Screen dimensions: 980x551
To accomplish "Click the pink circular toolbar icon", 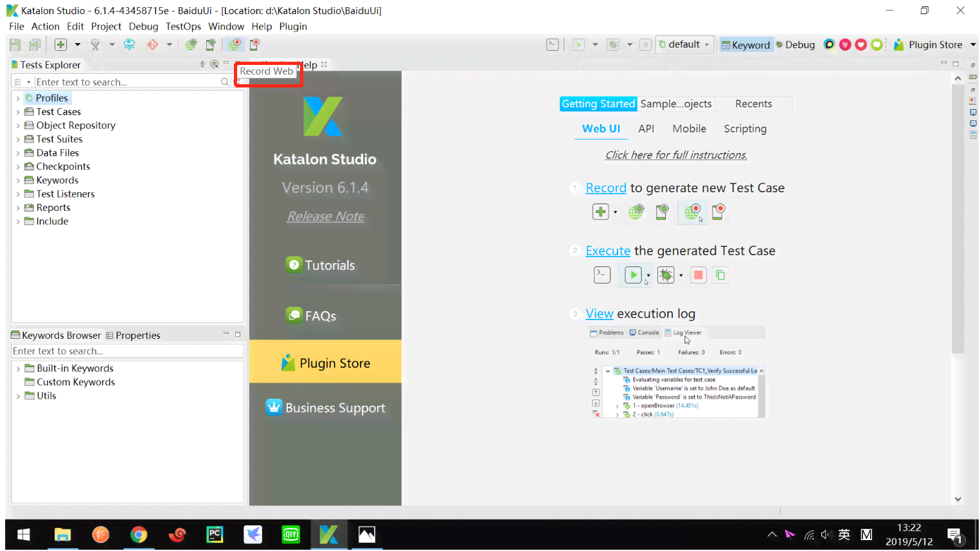I will click(845, 44).
